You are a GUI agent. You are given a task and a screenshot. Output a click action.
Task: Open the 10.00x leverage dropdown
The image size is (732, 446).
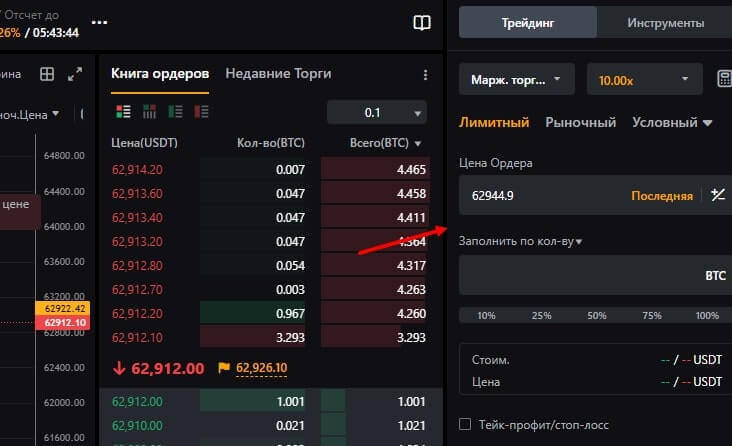tap(644, 79)
